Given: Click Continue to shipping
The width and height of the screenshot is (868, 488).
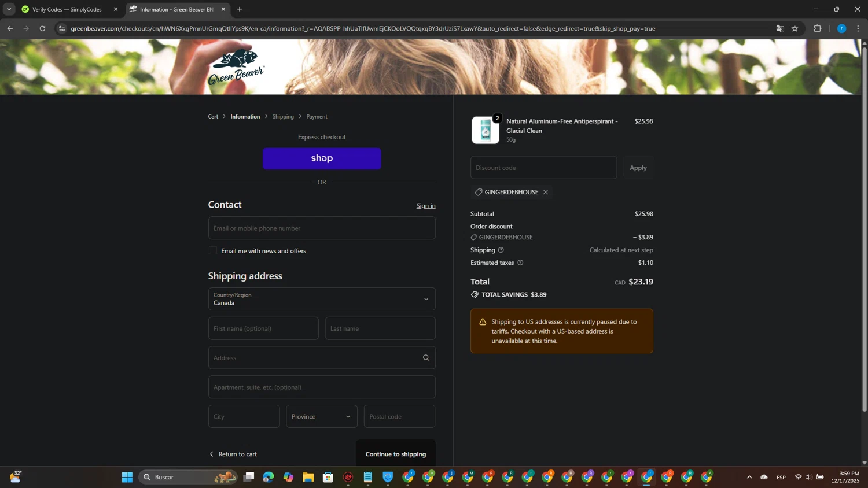Looking at the screenshot, I should click(x=396, y=454).
